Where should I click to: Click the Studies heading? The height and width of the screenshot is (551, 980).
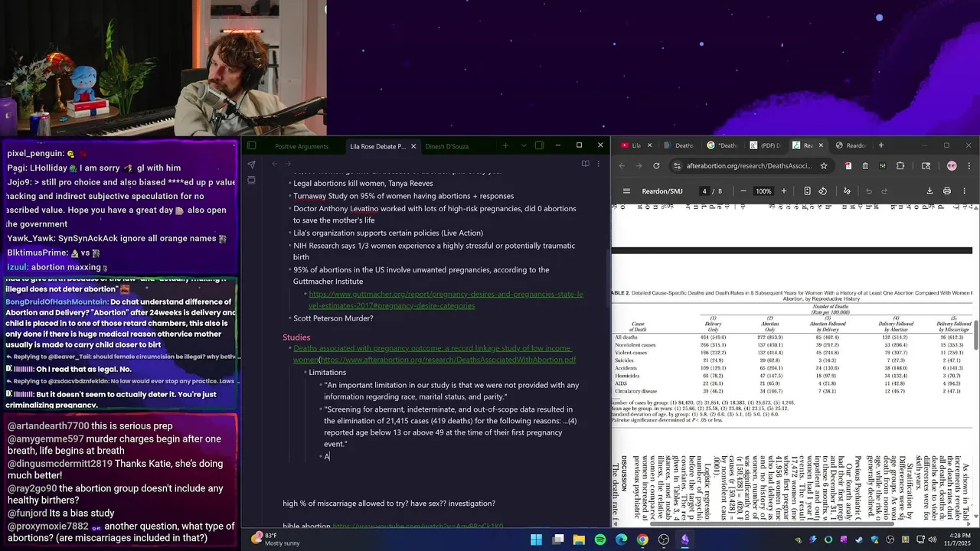296,337
